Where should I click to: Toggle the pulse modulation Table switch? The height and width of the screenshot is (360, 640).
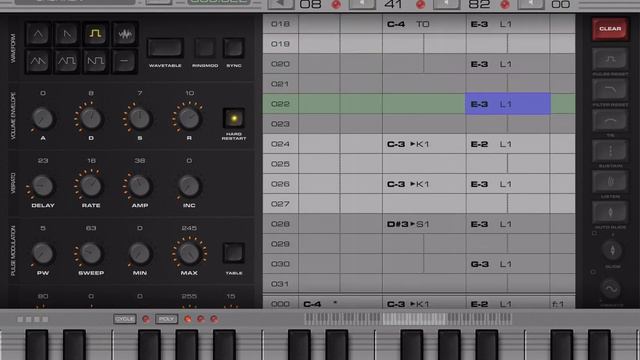tap(234, 253)
